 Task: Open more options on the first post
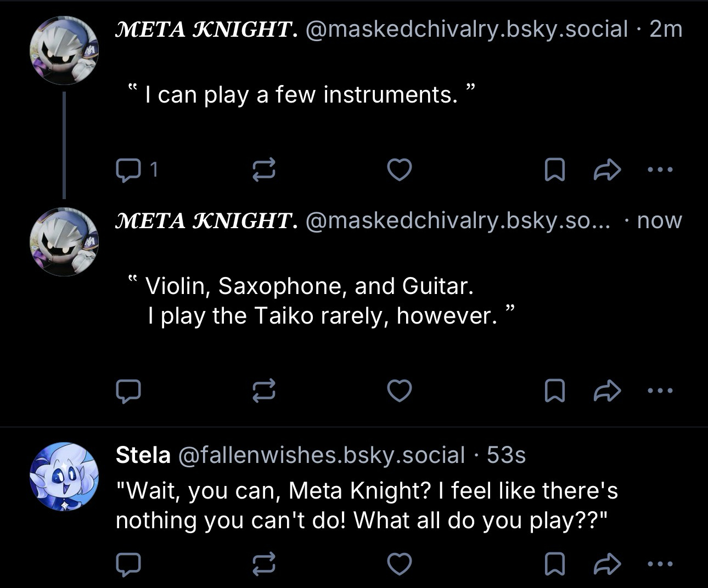click(x=660, y=170)
